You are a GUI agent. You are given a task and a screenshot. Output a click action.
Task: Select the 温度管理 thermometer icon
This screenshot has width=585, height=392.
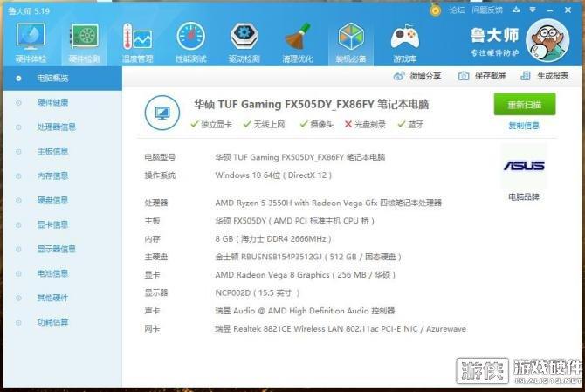point(137,37)
